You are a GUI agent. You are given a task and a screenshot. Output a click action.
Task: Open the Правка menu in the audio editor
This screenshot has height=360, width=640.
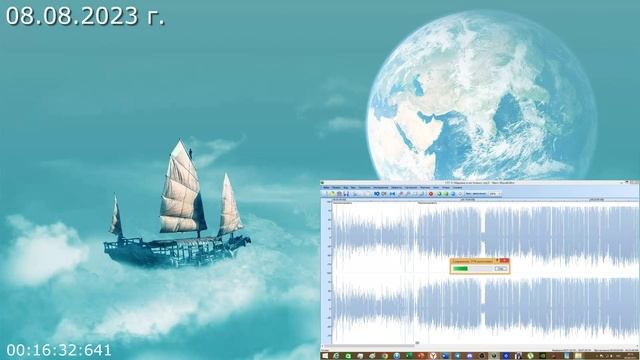coord(336,187)
